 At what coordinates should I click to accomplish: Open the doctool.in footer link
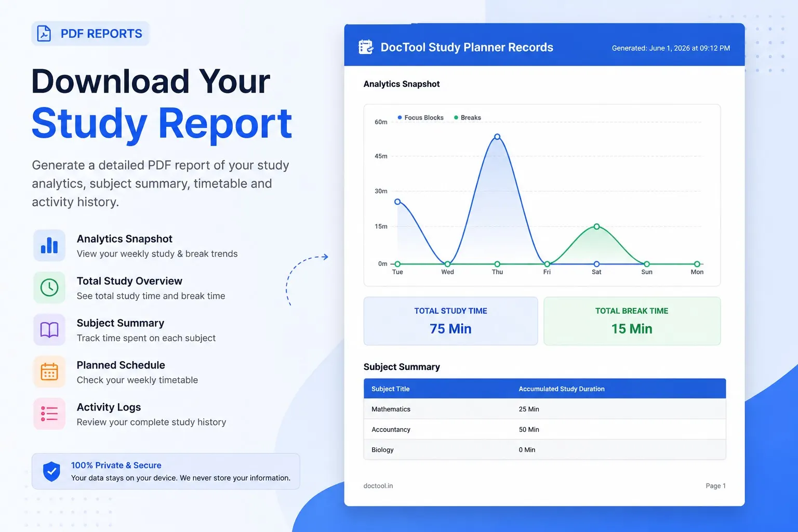378,486
